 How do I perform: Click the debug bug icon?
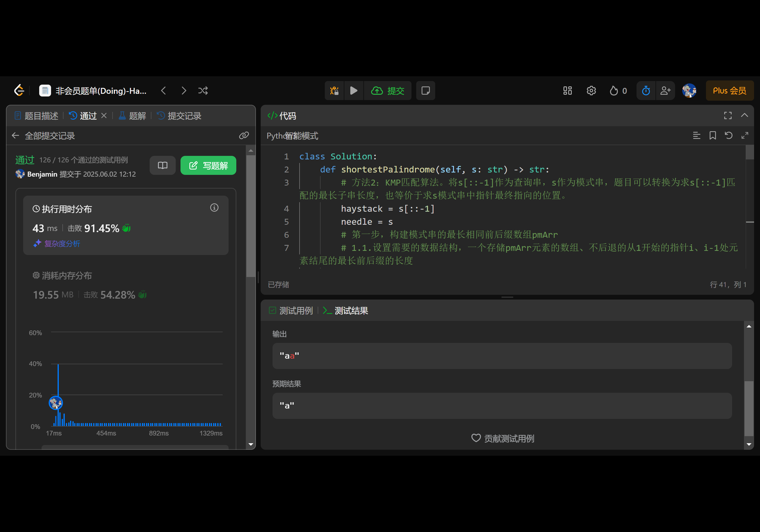coord(334,90)
